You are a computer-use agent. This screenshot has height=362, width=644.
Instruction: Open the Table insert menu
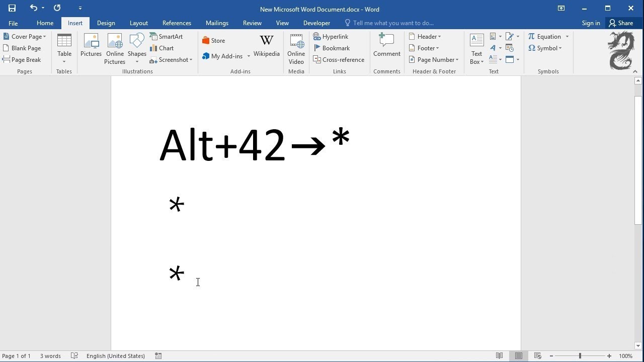[x=64, y=49]
